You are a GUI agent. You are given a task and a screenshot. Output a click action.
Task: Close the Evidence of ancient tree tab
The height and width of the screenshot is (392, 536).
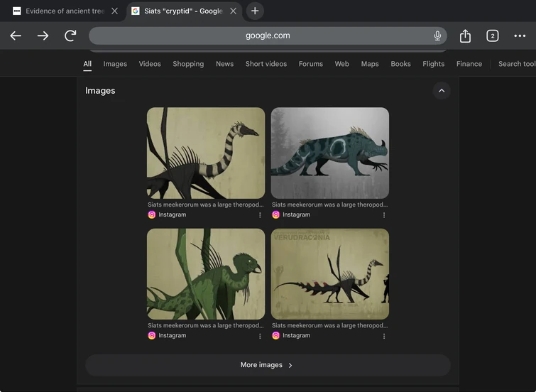tap(114, 11)
